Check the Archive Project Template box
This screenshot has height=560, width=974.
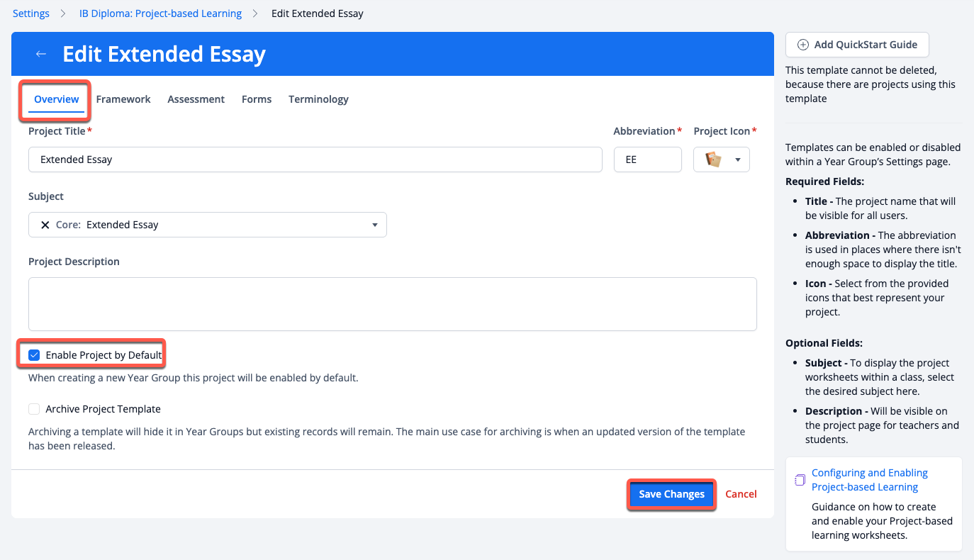(x=34, y=409)
